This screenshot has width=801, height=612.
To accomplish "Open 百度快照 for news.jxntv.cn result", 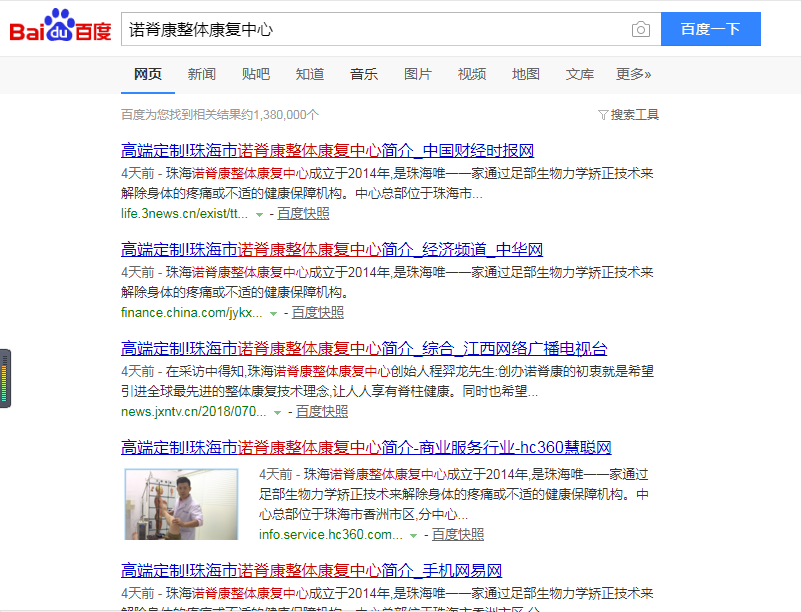I will tap(322, 412).
